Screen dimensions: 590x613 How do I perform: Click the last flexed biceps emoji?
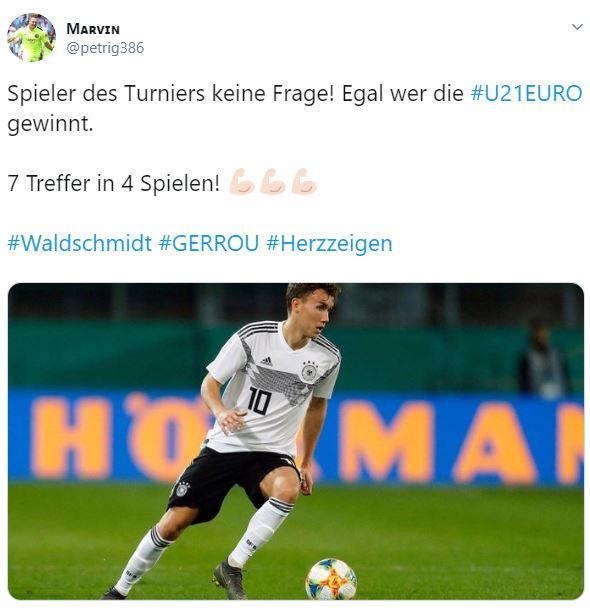click(x=304, y=181)
